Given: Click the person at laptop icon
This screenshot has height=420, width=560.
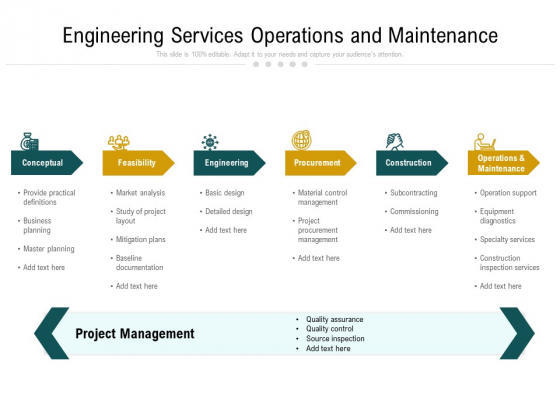Looking at the screenshot, I should [x=485, y=142].
